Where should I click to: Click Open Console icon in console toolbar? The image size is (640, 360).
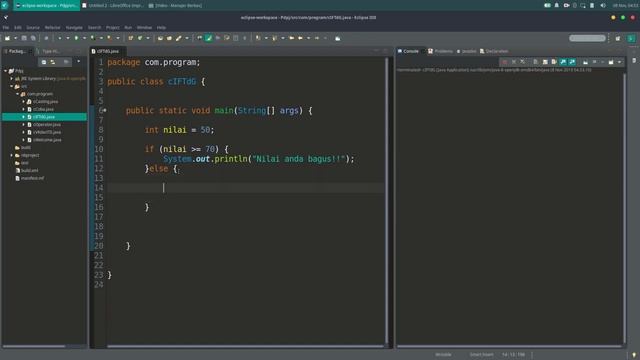(611, 62)
